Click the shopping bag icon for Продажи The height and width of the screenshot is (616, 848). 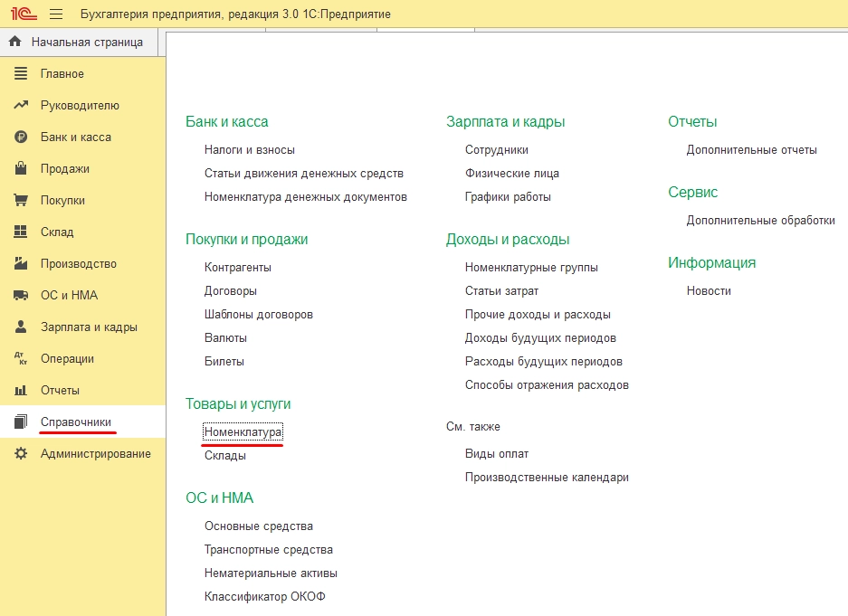(x=21, y=168)
